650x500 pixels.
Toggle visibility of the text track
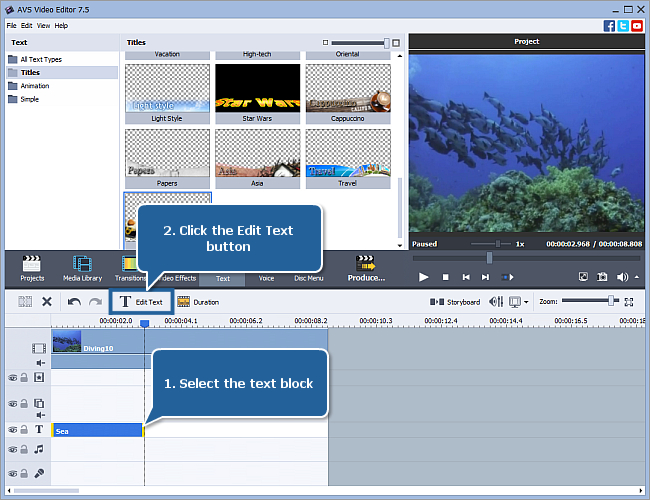pos(13,430)
